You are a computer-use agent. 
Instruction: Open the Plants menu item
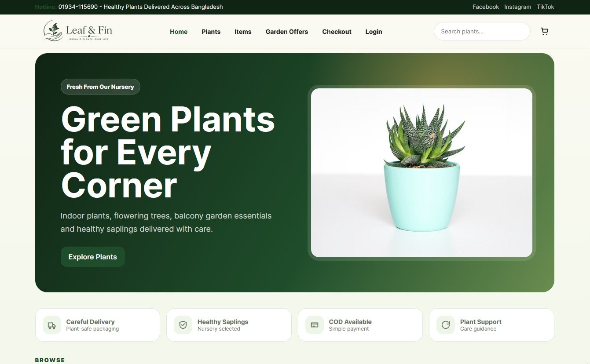pos(211,32)
